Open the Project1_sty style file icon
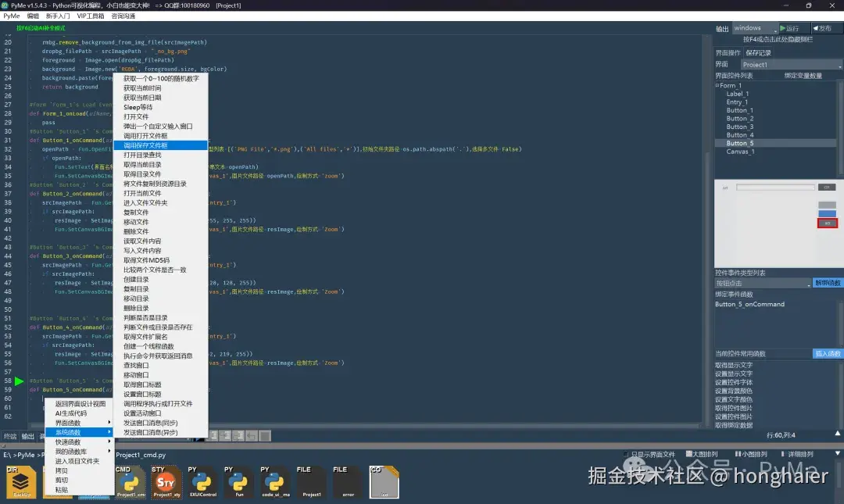This screenshot has width=844, height=504. click(166, 482)
